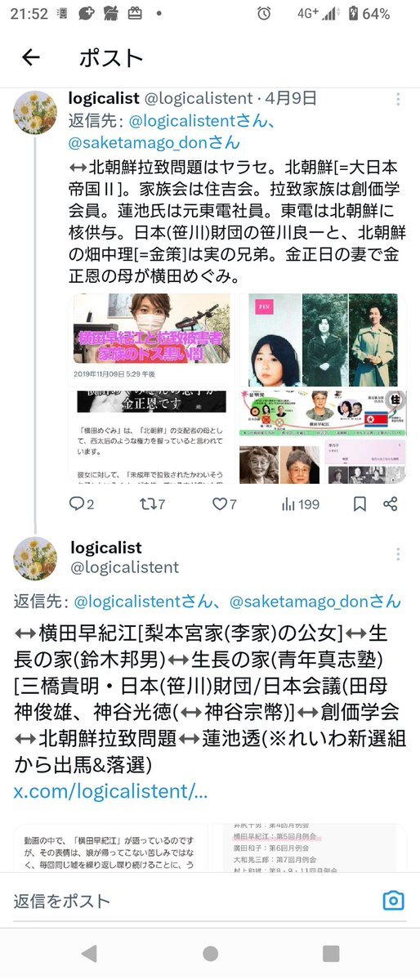Open the flower profile avatar of first post
420x980 pixels.
35,113
